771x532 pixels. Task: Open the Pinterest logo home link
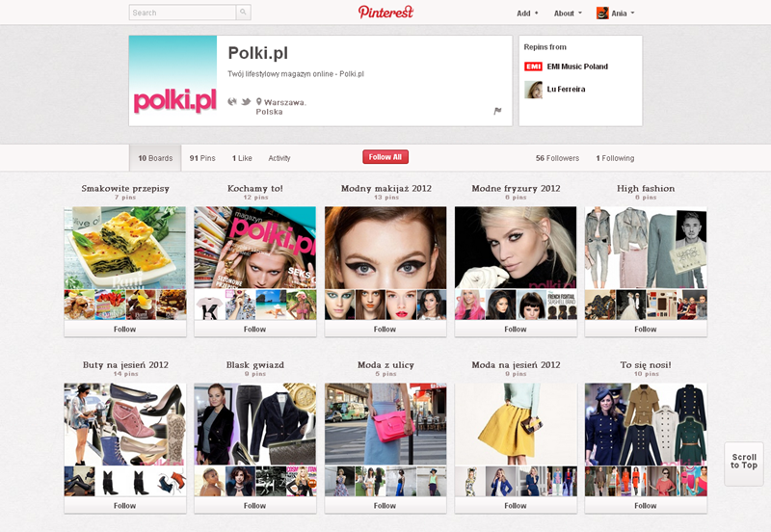(x=385, y=12)
